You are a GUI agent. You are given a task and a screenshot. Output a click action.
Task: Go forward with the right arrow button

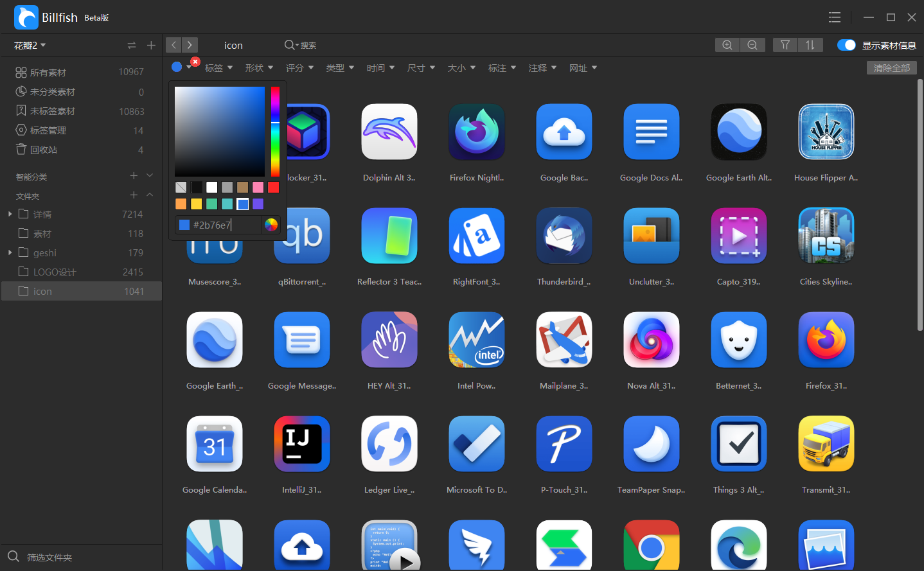[190, 45]
